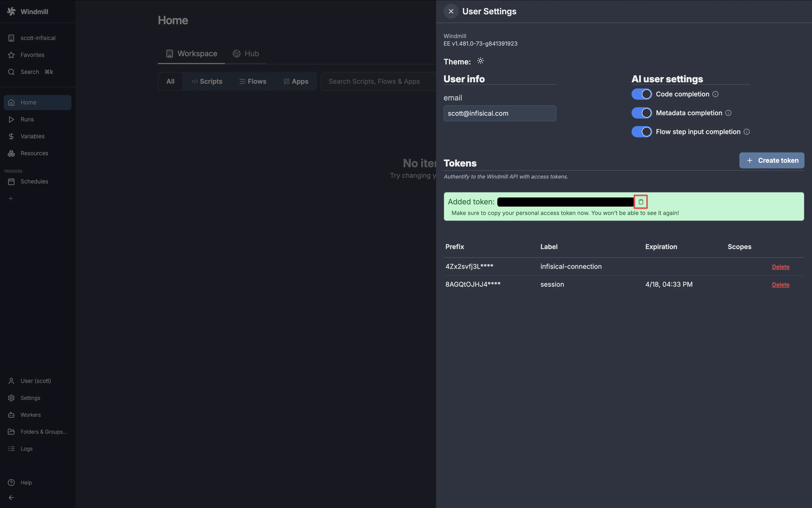Click the Search Scripts, Flows & Apps field
812x508 pixels.
(379, 81)
